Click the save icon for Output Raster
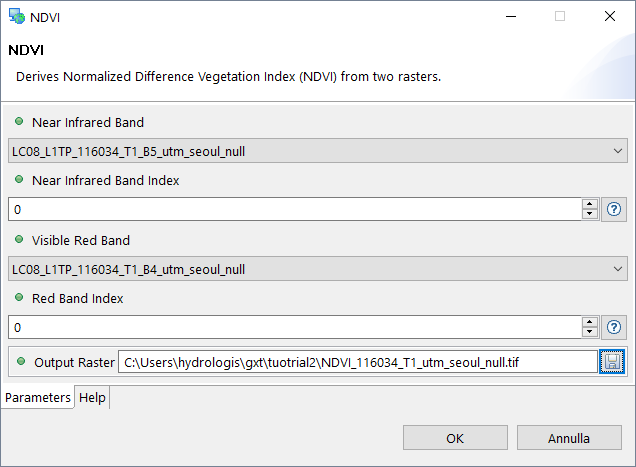Screen dimensions: 636x467 coord(613,361)
